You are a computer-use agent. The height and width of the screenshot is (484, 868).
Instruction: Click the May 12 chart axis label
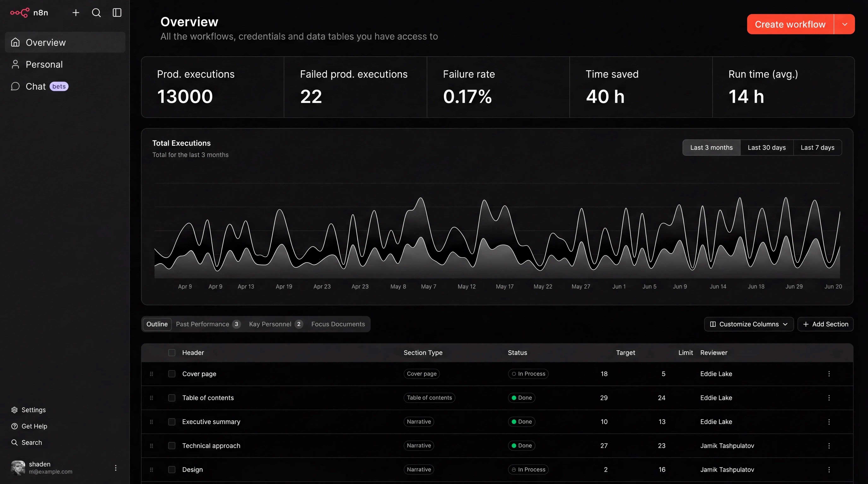point(466,286)
